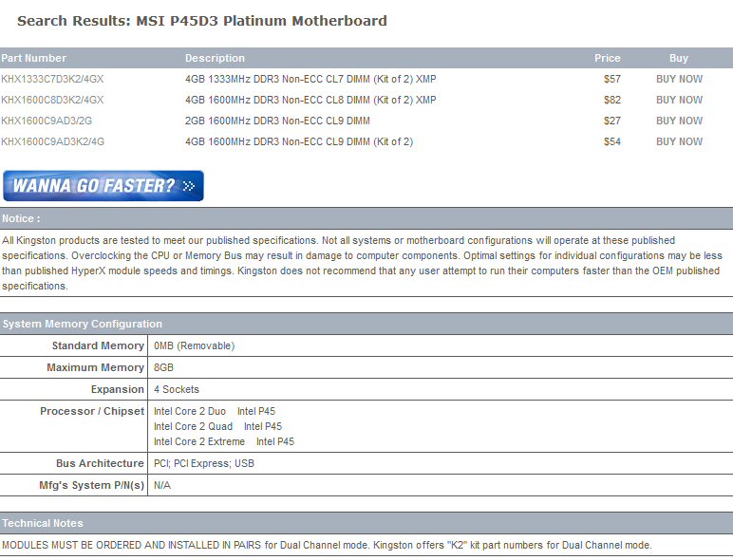Click the Bus Architecture label
The width and height of the screenshot is (733, 560).
pos(100,463)
